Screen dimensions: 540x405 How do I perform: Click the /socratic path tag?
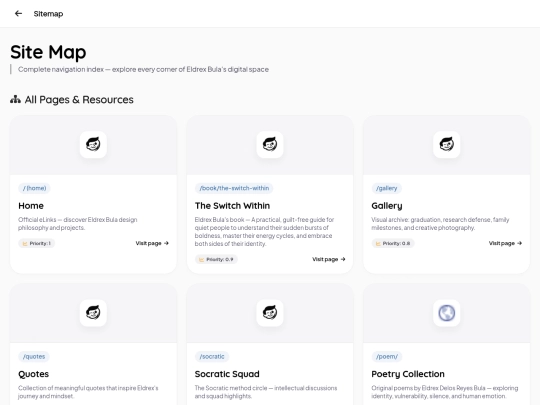pyautogui.click(x=212, y=356)
